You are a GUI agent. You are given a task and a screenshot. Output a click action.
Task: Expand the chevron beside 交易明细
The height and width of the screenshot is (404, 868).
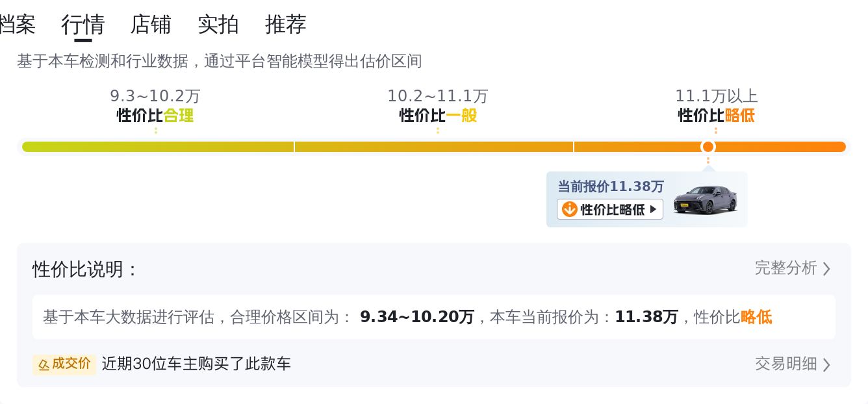pyautogui.click(x=826, y=364)
